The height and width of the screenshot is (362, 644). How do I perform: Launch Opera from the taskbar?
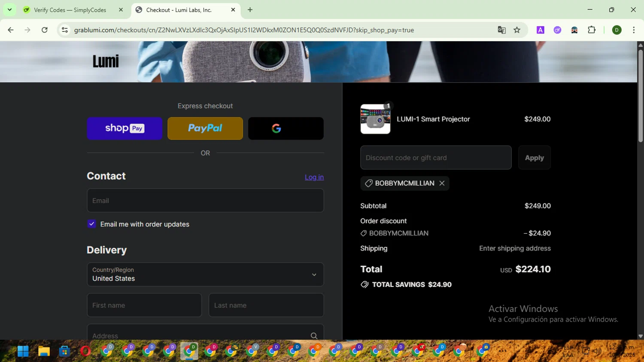pyautogui.click(x=85, y=351)
